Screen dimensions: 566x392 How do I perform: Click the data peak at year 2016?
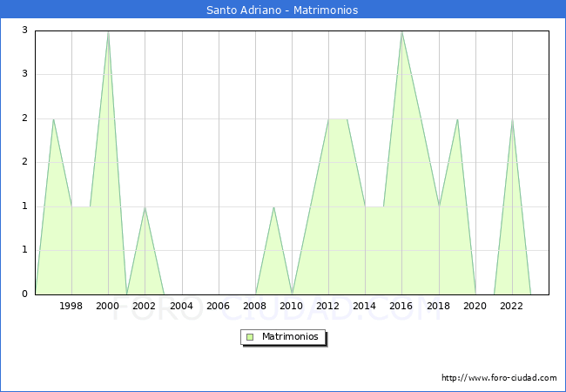pos(401,32)
